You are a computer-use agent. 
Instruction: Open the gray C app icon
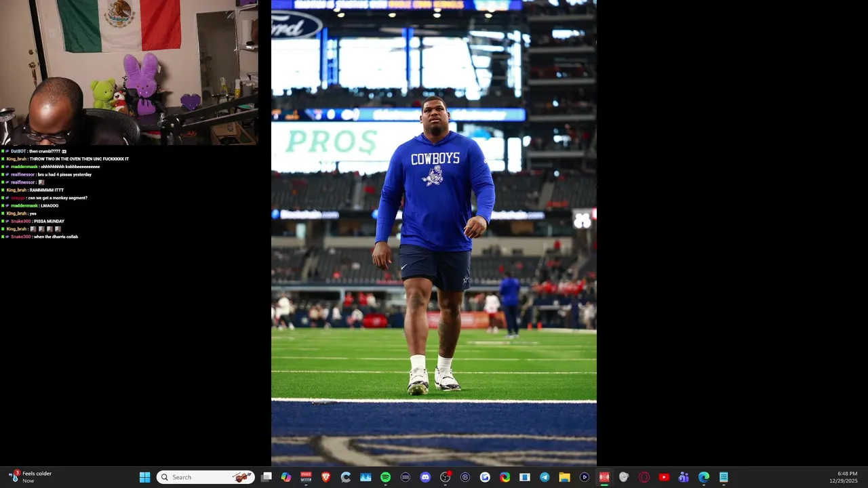pos(346,477)
